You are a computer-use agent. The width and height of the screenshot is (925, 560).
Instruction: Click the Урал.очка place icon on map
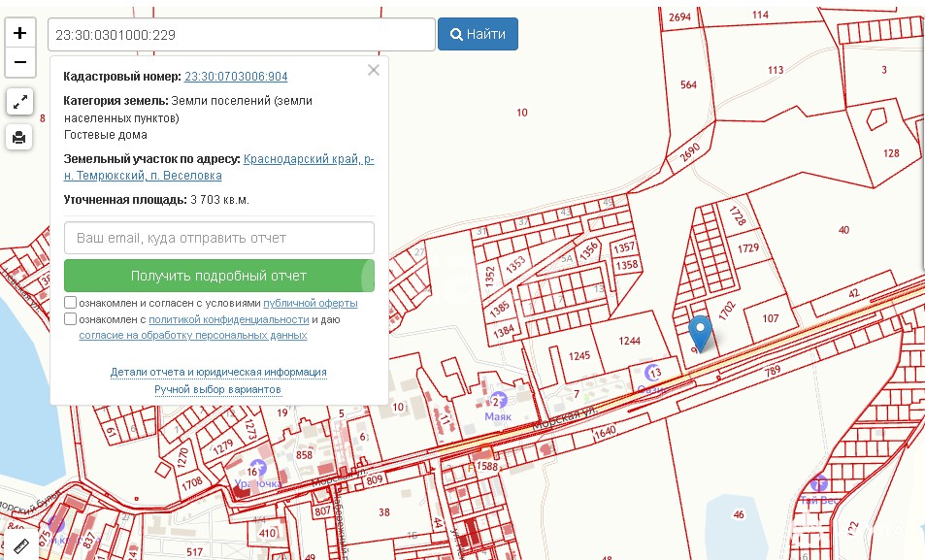[257, 469]
